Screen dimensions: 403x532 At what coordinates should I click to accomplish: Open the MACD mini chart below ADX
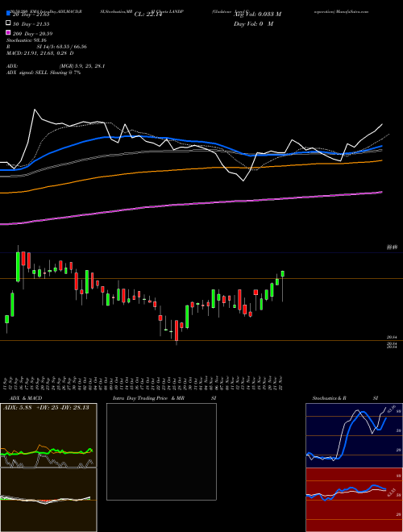pos(48,500)
